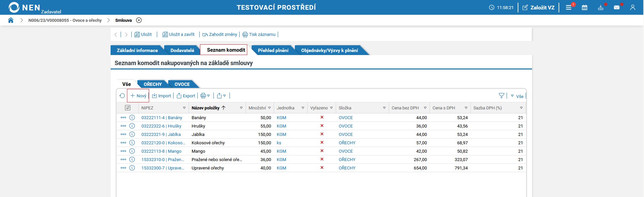Click Tisk záznamu print button

pyautogui.click(x=259, y=34)
